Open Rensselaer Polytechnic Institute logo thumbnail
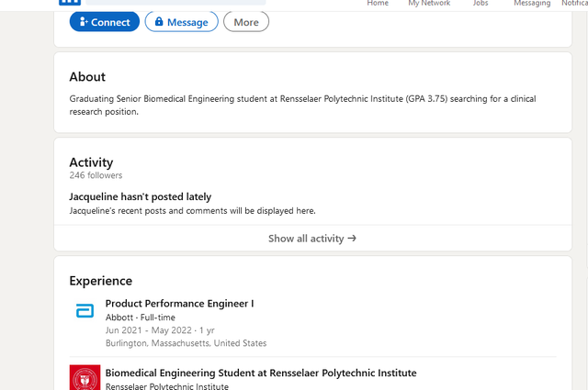588x390 pixels. point(85,377)
